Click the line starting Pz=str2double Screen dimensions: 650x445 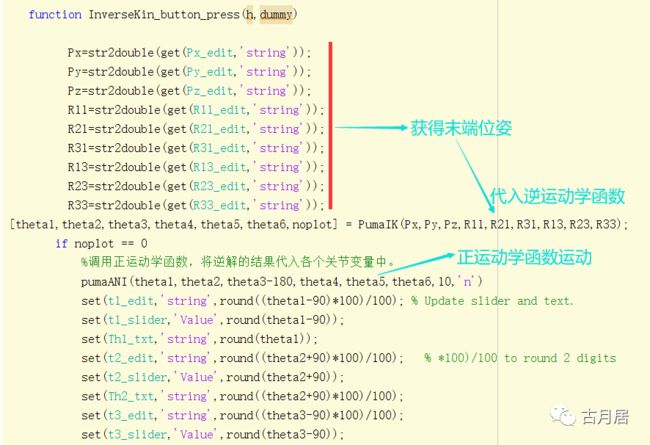tap(189, 91)
